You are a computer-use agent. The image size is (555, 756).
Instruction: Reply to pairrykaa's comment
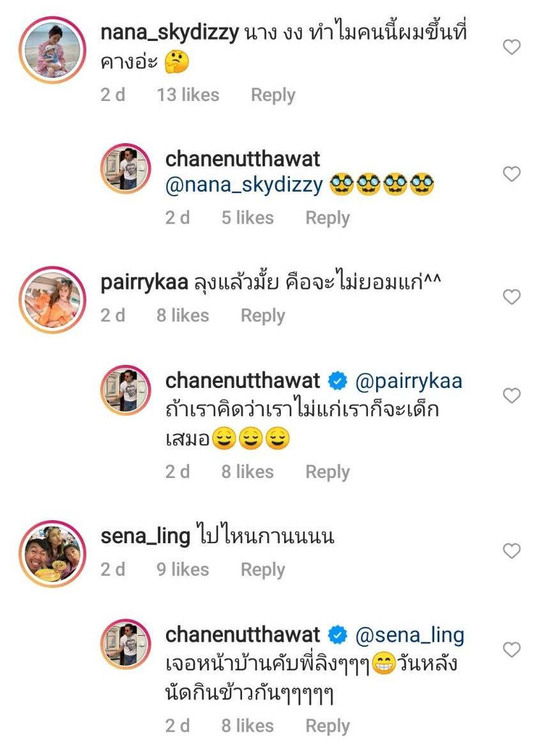click(262, 316)
